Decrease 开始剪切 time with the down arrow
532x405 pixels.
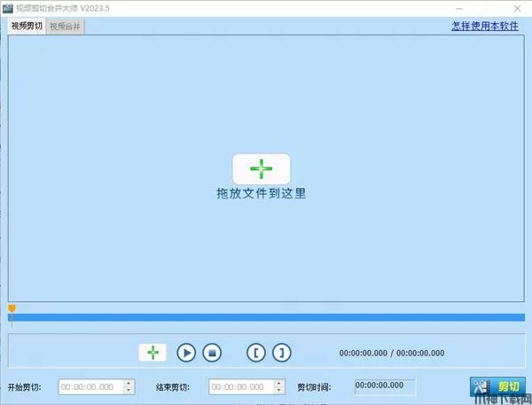click(129, 391)
